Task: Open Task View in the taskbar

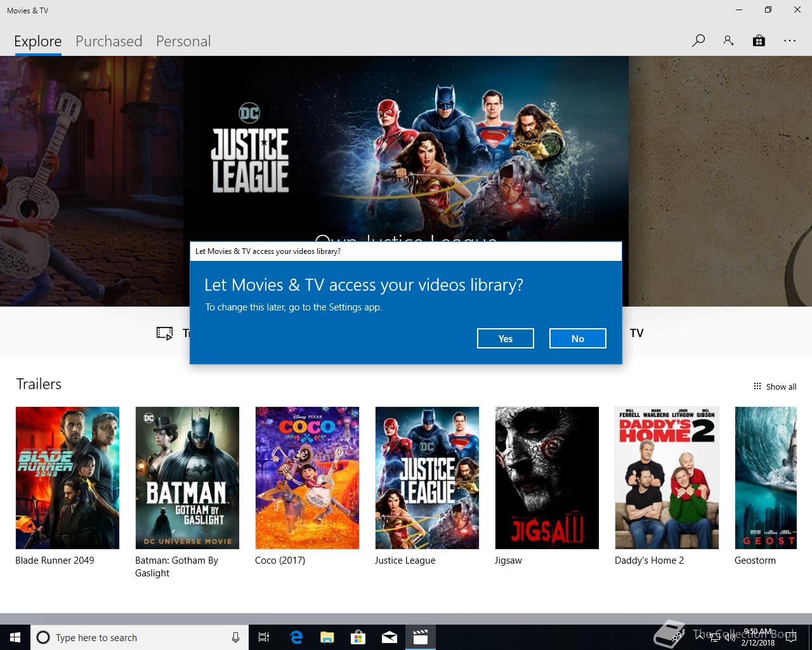Action: 264,637
